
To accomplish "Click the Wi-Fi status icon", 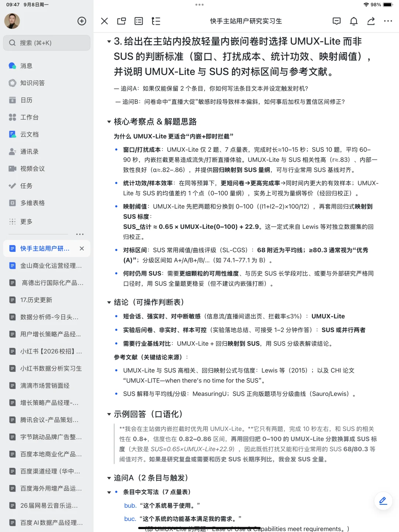I will pyautogui.click(x=366, y=5).
